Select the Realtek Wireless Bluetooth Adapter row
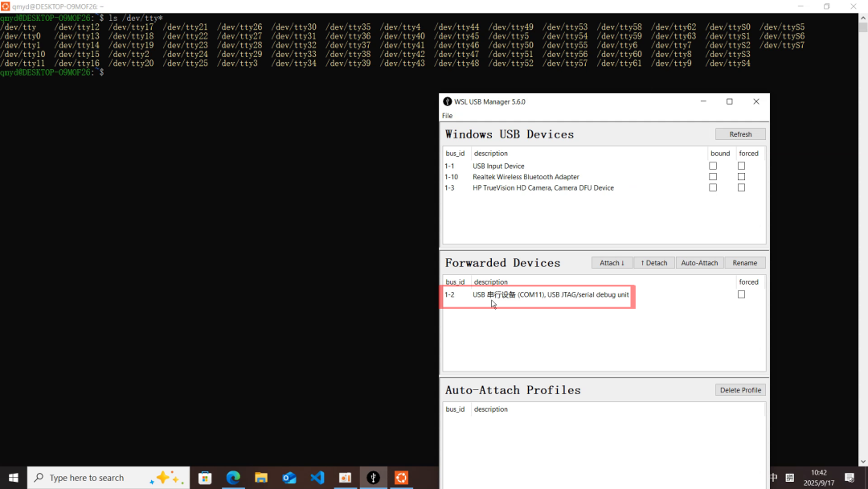The image size is (868, 489). click(x=604, y=177)
